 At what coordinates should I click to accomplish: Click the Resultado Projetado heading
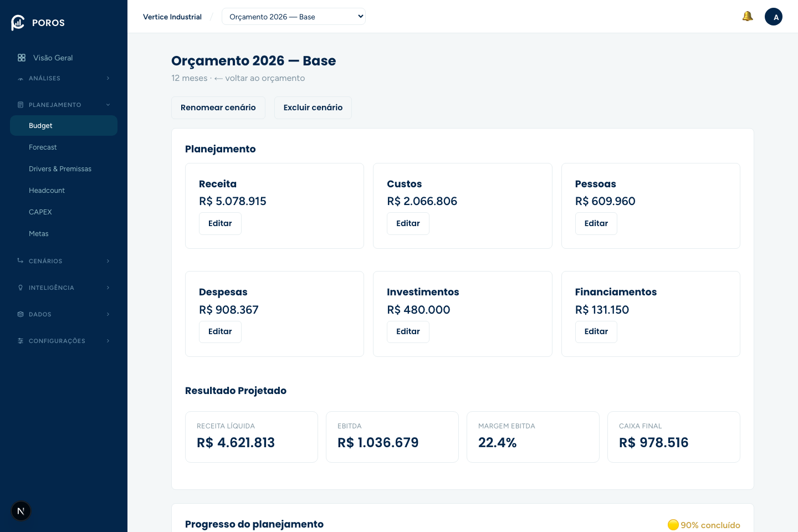[x=236, y=391]
